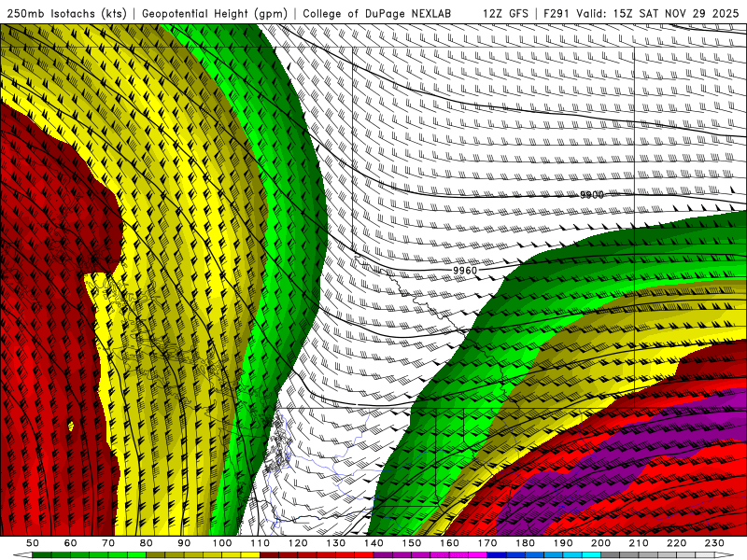Click the 9900 height contour label
Screen dimensions: 747x560
592,195
